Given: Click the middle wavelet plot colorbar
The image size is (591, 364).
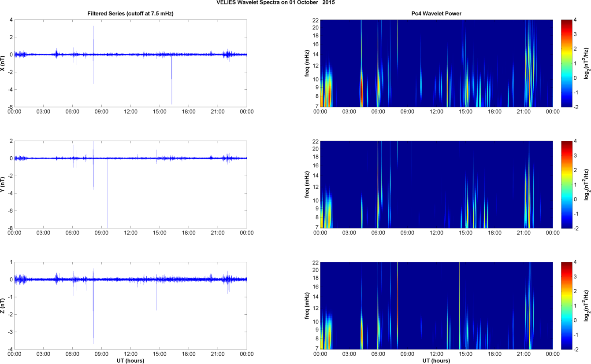Looking at the screenshot, I should (x=566, y=184).
